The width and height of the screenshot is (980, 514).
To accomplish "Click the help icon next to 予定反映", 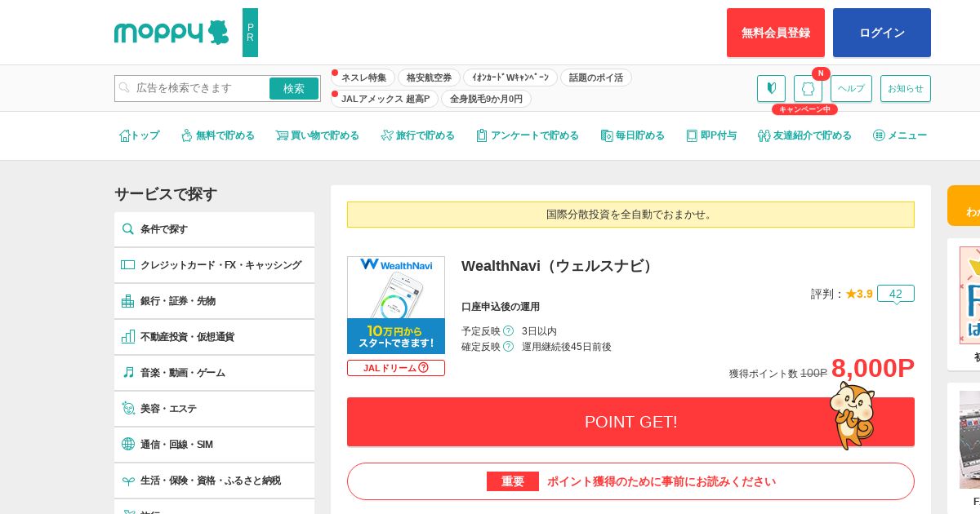I will pyautogui.click(x=508, y=331).
